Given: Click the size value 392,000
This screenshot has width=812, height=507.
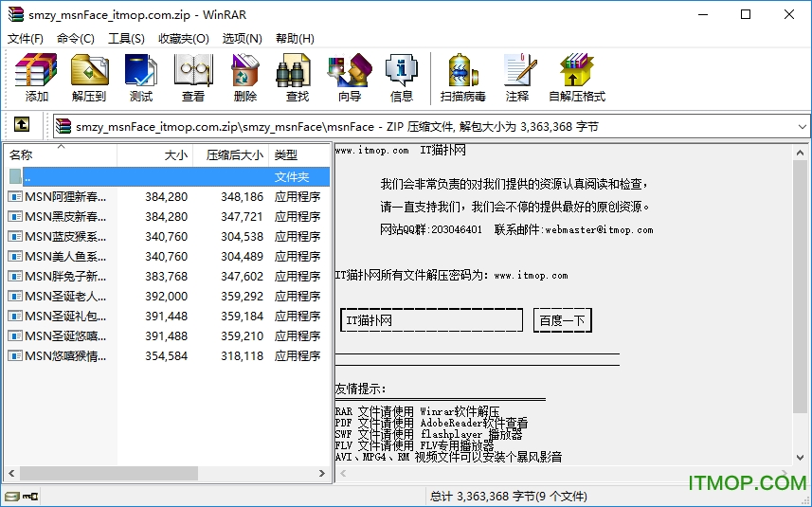Looking at the screenshot, I should [x=166, y=297].
